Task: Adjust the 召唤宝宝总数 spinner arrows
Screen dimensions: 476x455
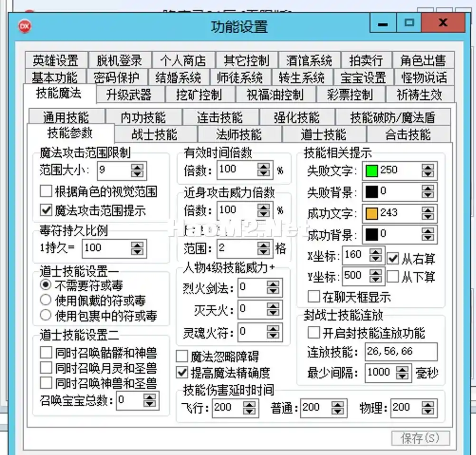Action: (149, 400)
